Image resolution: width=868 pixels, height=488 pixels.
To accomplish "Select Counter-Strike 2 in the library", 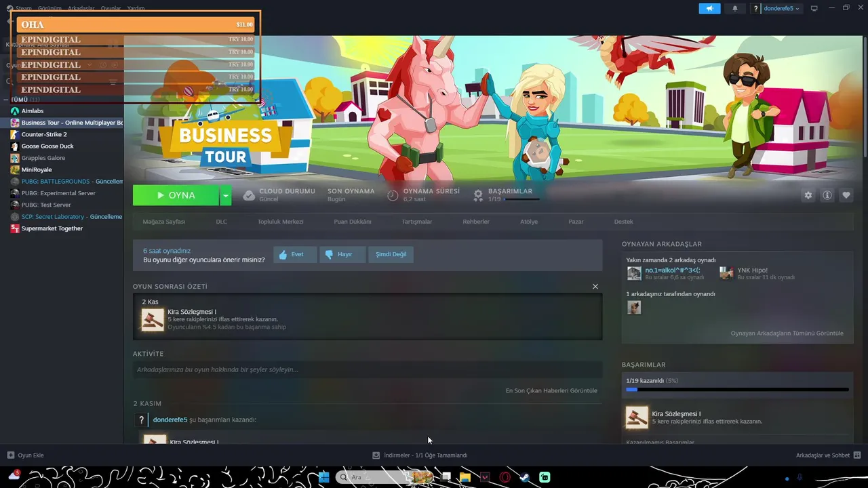I will (44, 134).
